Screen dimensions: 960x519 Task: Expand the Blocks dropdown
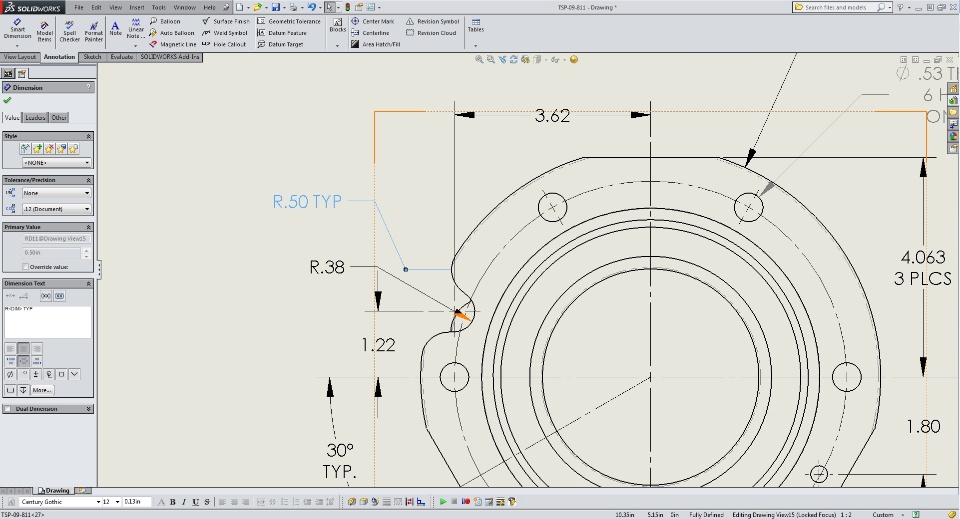coord(337,45)
